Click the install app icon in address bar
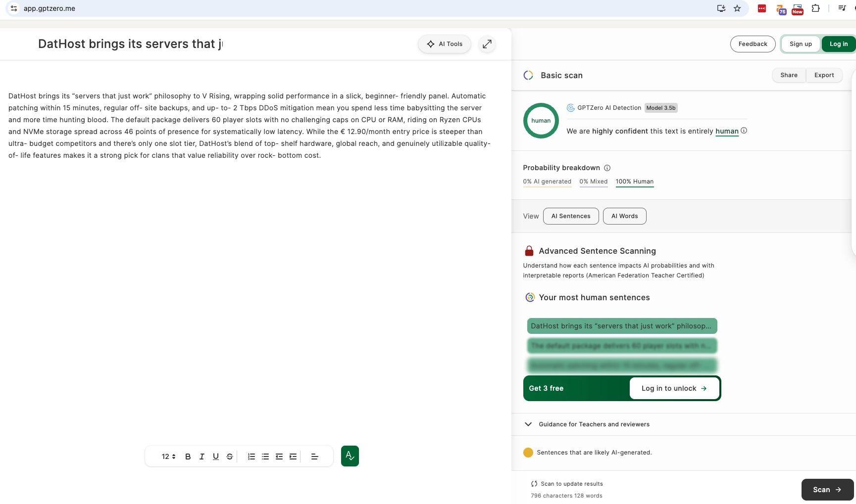 click(721, 8)
